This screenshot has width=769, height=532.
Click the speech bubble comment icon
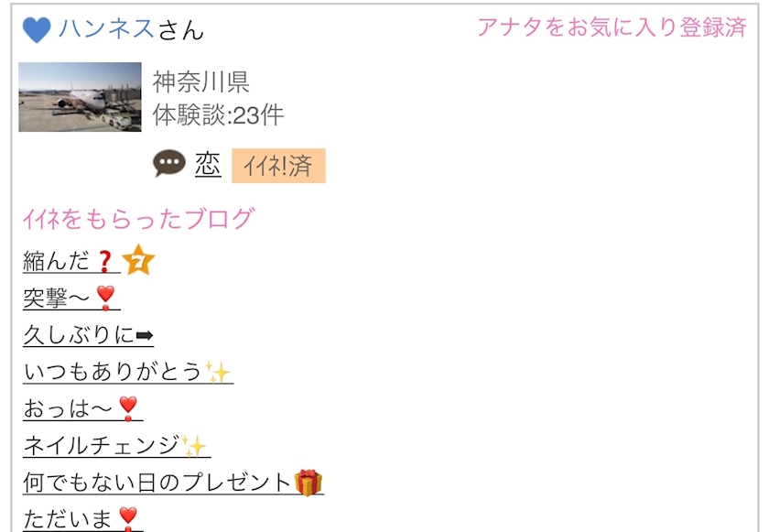coord(169,163)
